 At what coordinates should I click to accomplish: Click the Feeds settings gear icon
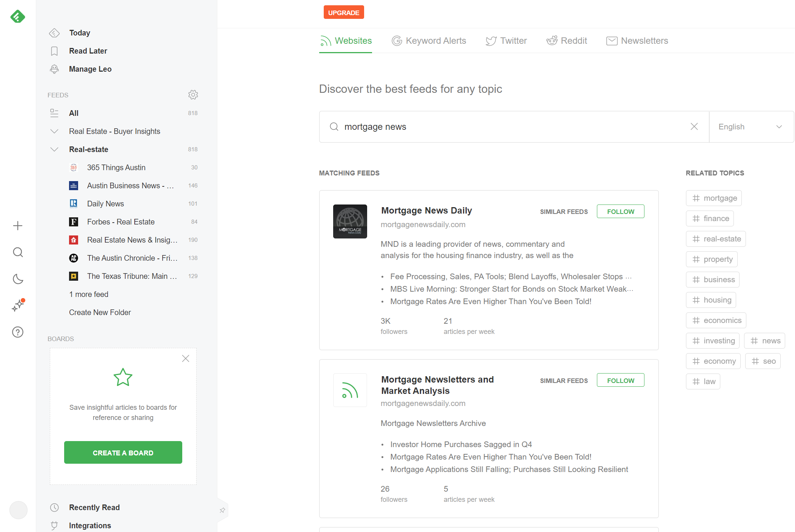[x=194, y=94]
